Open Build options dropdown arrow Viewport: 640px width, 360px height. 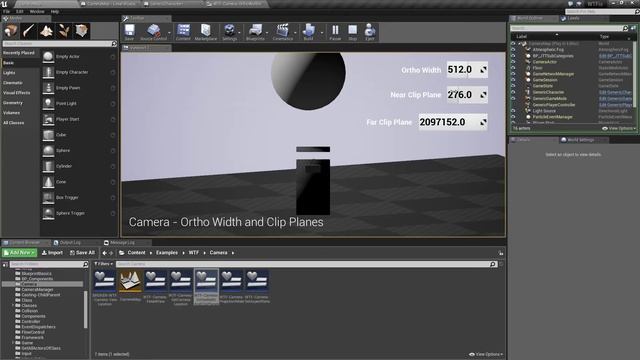click(322, 33)
